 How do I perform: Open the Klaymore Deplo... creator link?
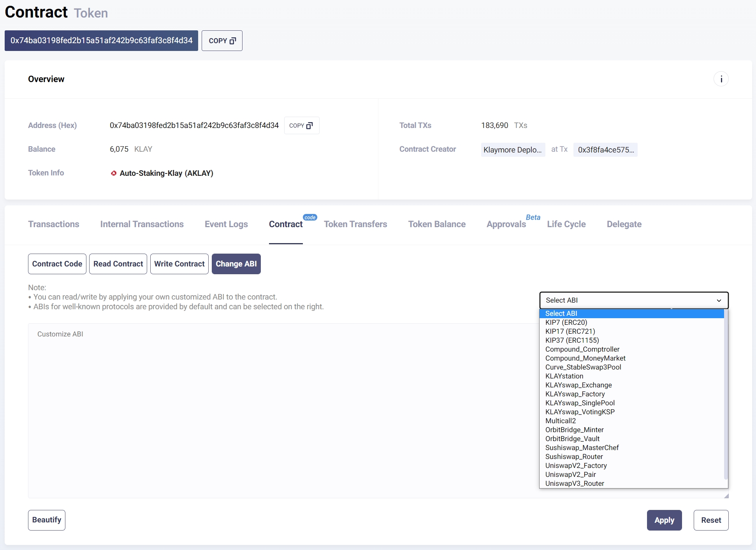coord(512,150)
